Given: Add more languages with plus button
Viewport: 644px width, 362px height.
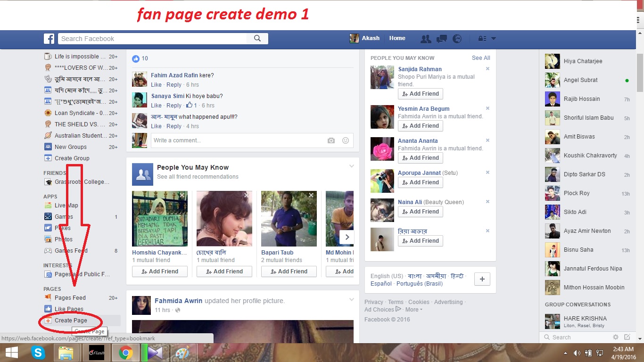Looking at the screenshot, I should pyautogui.click(x=482, y=279).
